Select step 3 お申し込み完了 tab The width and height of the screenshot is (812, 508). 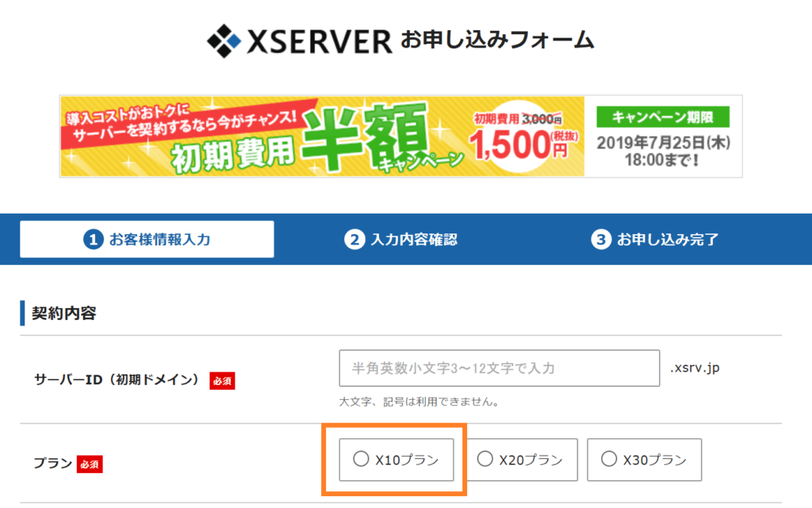[654, 240]
